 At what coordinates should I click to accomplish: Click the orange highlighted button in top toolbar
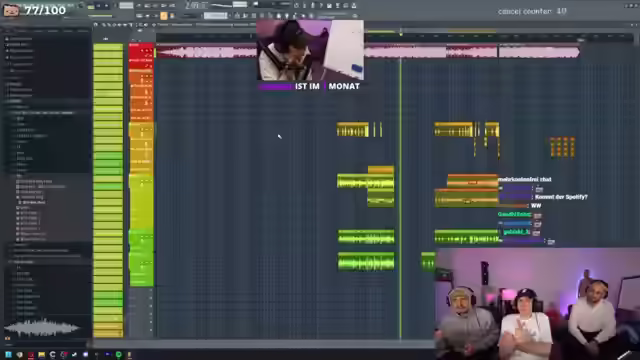click(164, 16)
